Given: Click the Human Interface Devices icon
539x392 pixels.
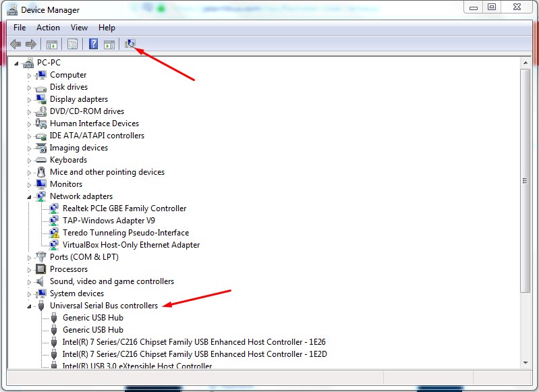Looking at the screenshot, I should point(41,123).
